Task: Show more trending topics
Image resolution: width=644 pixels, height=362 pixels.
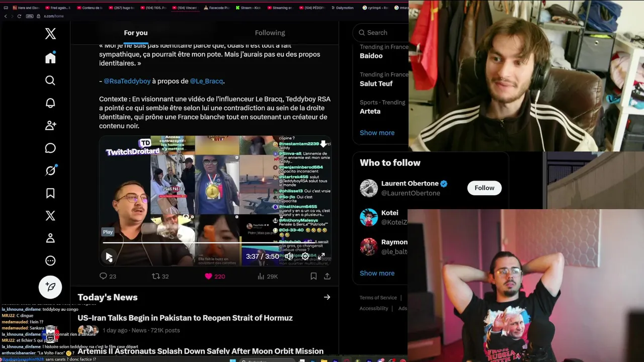Action: click(377, 133)
